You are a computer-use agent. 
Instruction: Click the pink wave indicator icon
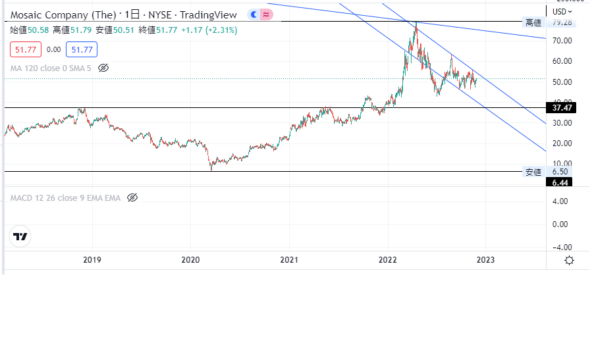(265, 14)
